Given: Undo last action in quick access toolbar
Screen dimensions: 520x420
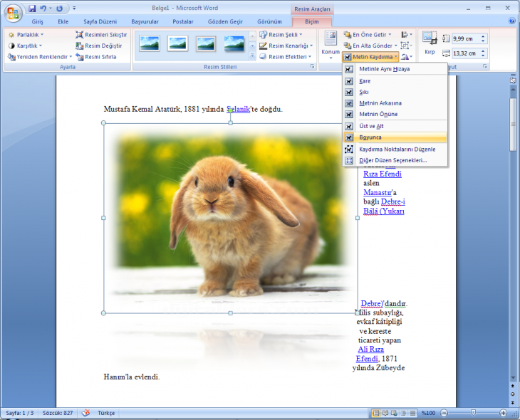Looking at the screenshot, I should click(x=43, y=9).
